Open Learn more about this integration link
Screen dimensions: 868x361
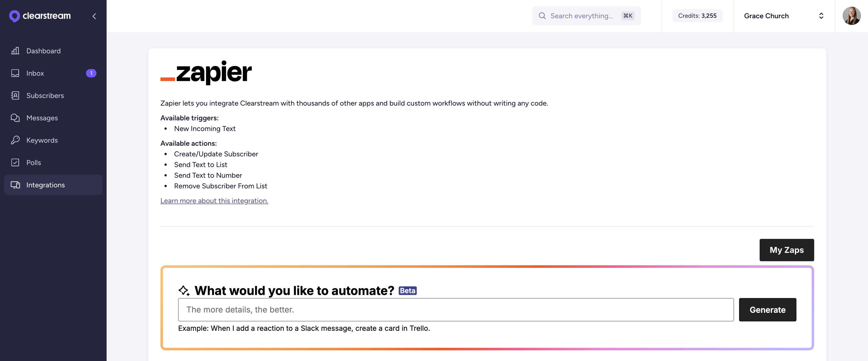pos(214,201)
